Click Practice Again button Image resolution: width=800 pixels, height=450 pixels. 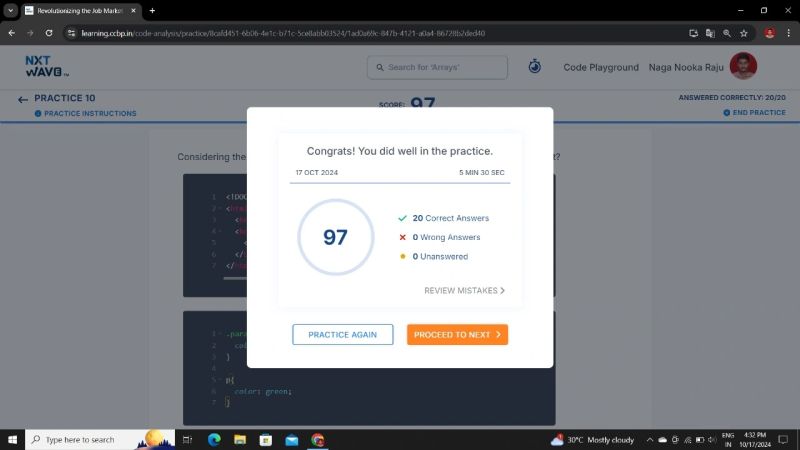tap(342, 335)
